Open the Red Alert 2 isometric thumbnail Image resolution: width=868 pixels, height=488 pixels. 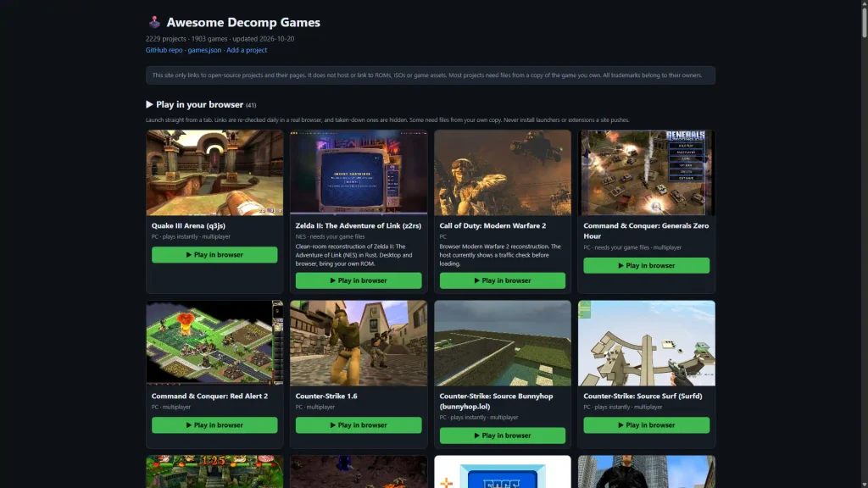214,343
